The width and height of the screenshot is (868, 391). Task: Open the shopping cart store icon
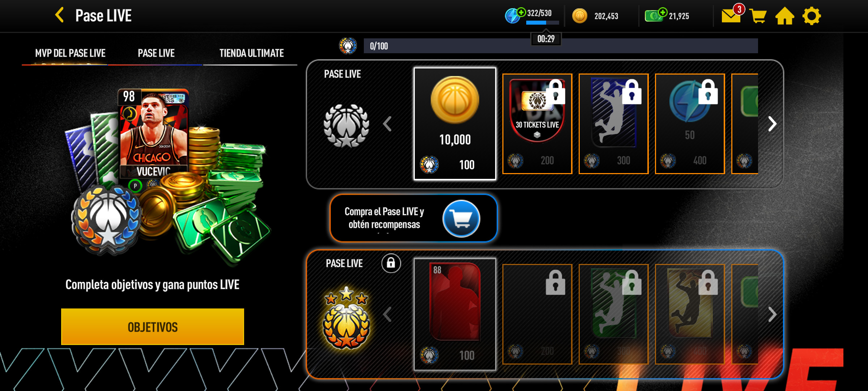tap(758, 16)
